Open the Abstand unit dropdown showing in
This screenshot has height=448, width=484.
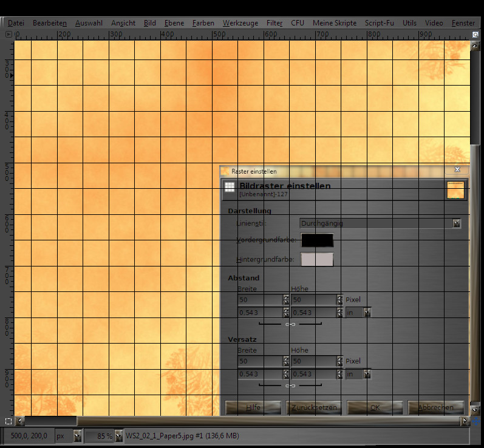[358, 313]
